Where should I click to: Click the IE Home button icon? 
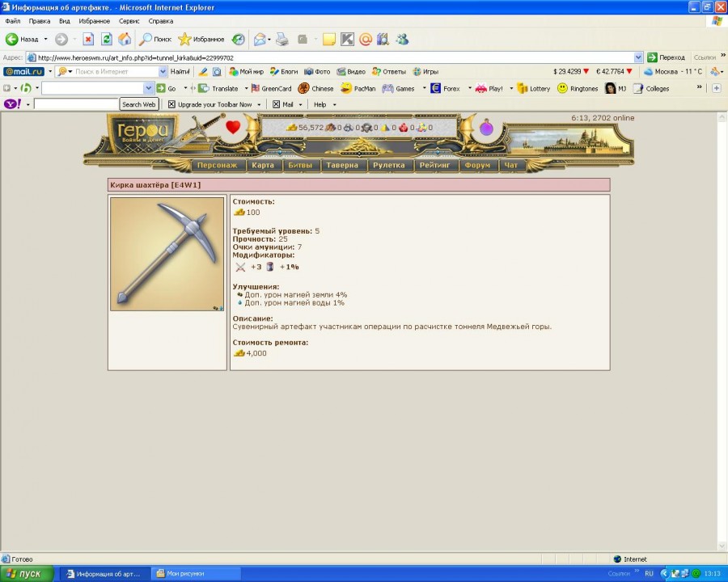[125, 39]
